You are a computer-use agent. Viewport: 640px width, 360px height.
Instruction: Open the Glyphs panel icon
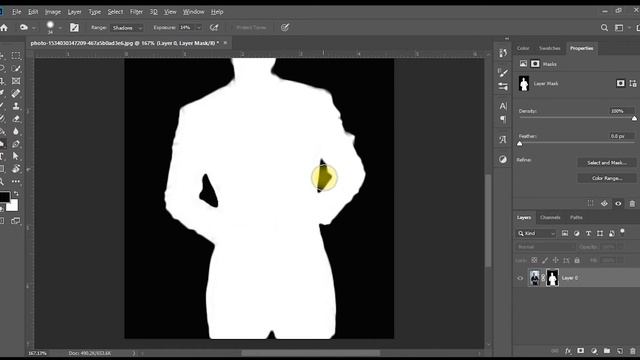(503, 140)
